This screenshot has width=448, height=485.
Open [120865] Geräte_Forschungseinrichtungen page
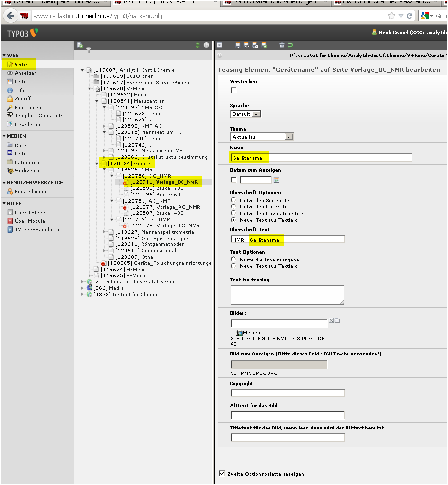(160, 263)
